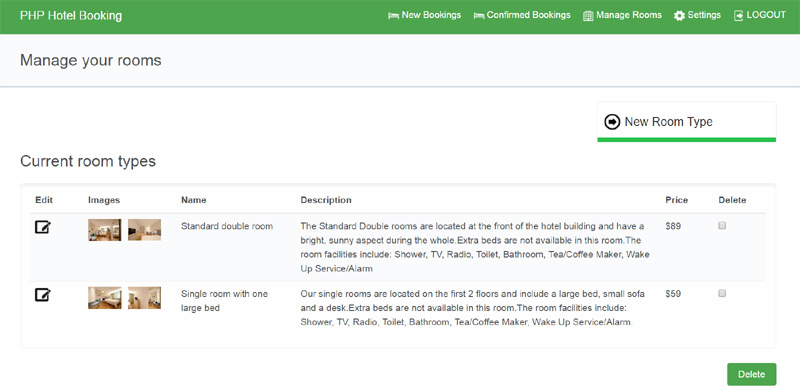This screenshot has width=800, height=386.
Task: Click the building icon beside Manage Rooms
Action: tap(588, 16)
